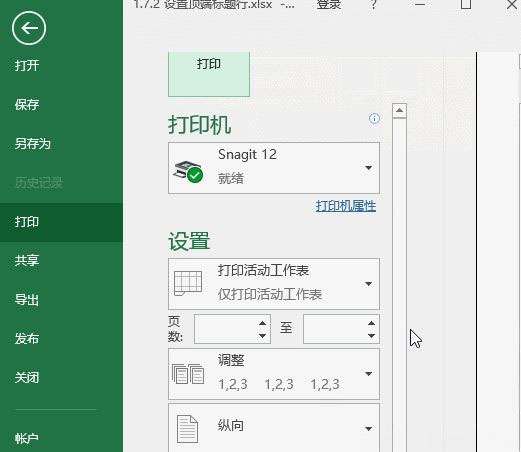Click the help question mark icon

pyautogui.click(x=374, y=4)
